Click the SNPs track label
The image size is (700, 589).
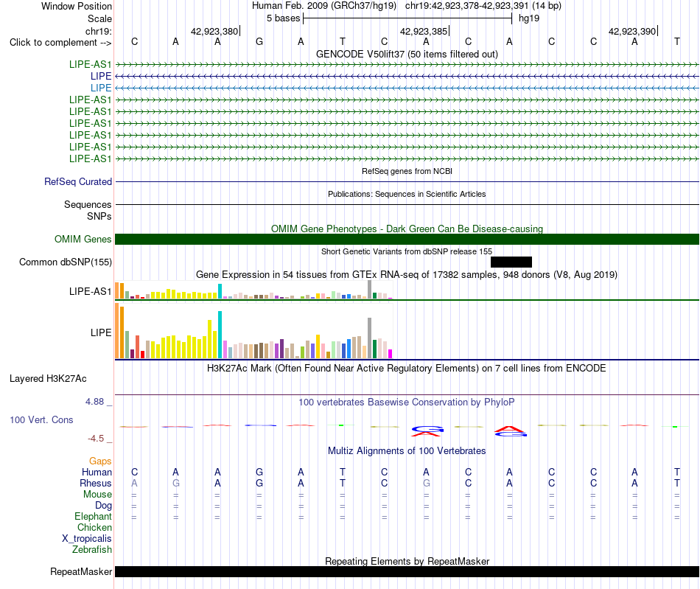pos(99,216)
